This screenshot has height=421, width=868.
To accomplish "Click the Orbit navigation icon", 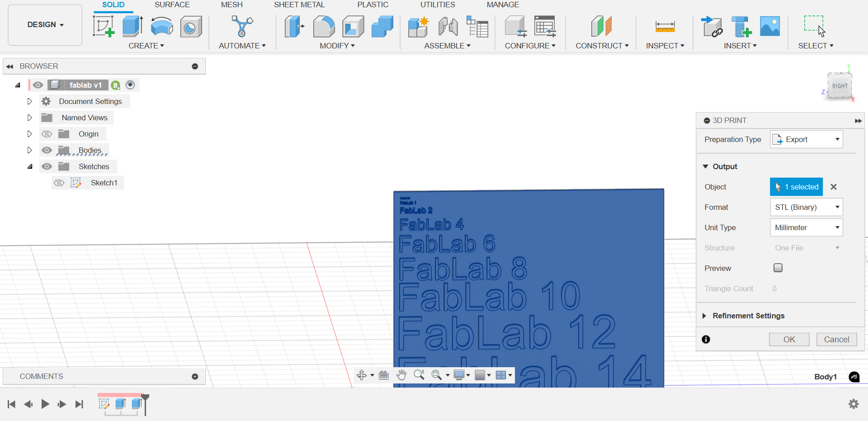I will pyautogui.click(x=362, y=375).
